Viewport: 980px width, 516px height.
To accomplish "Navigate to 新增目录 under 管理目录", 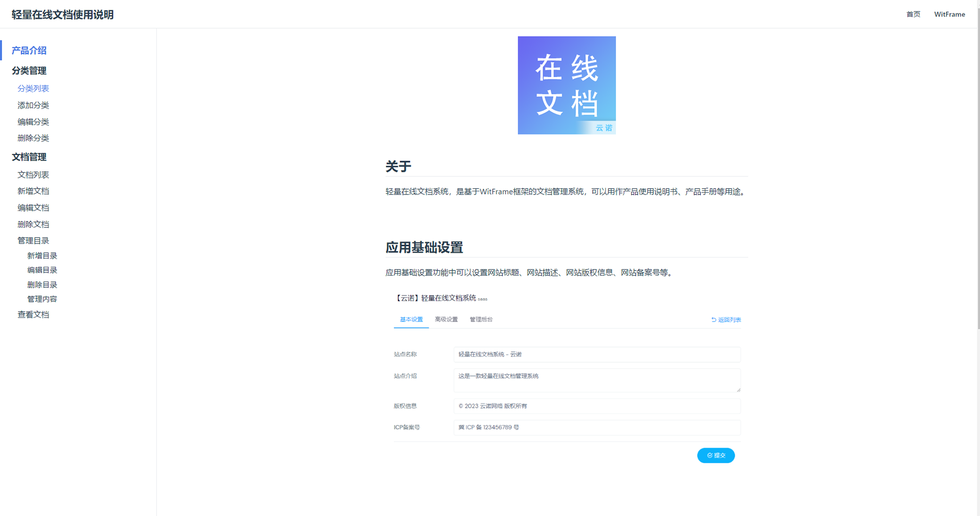I will coord(42,255).
